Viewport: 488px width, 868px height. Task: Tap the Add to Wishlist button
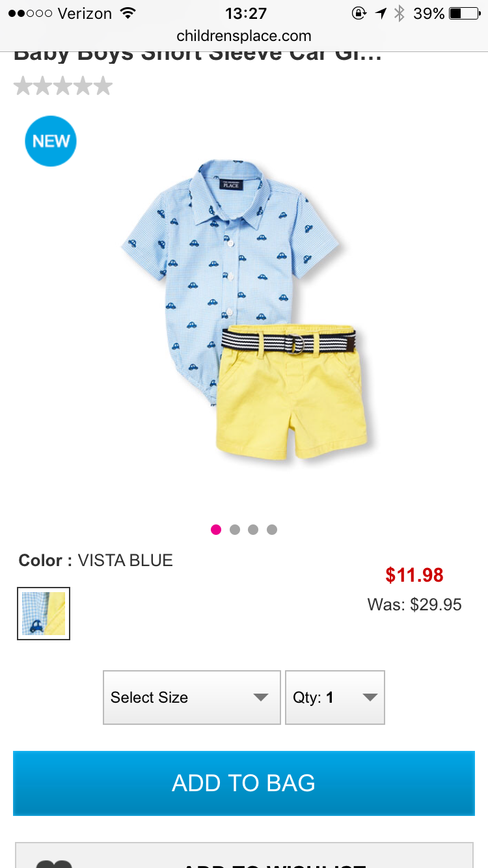[x=244, y=856]
